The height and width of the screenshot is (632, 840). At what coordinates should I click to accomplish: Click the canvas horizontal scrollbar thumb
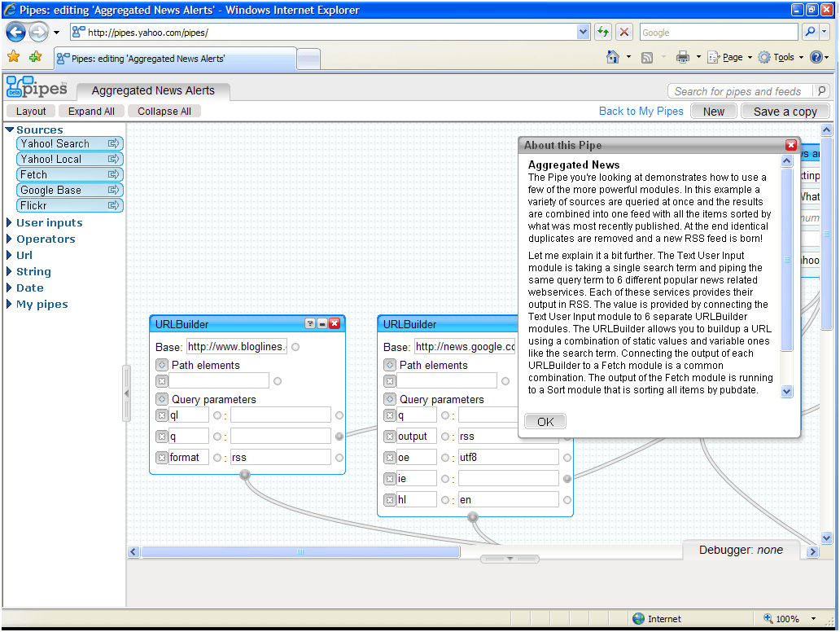(300, 551)
